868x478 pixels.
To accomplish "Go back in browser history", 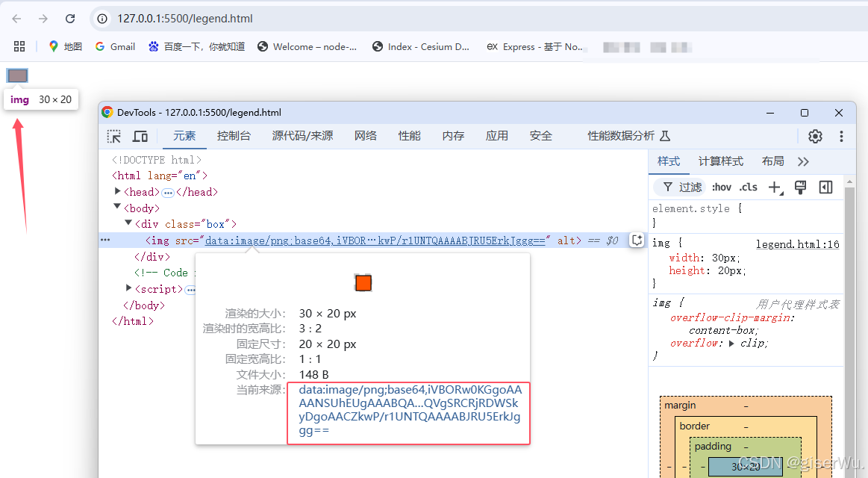I will pos(16,18).
